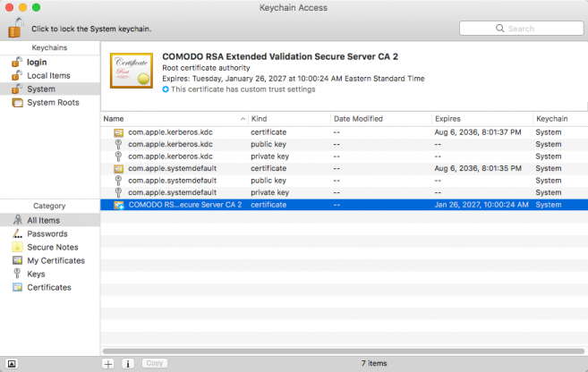Click the kerberos.kdc public key icon
Image resolution: width=588 pixels, height=372 pixels.
[118, 144]
